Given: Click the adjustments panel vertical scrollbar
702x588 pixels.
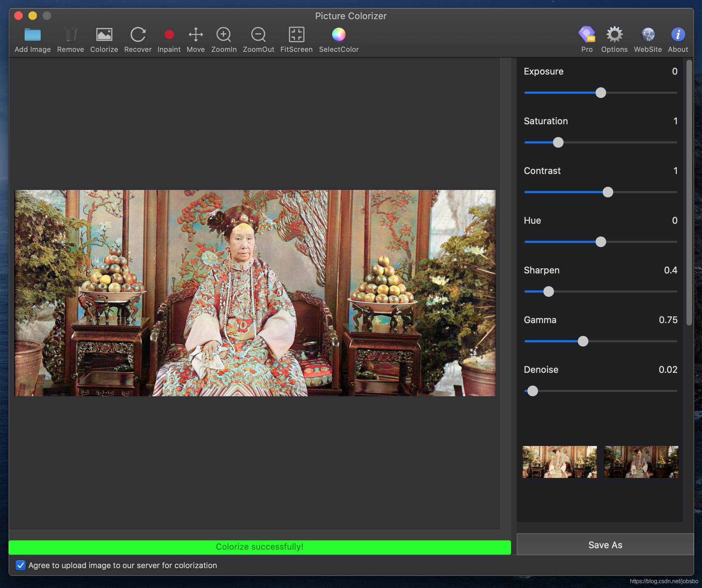Looking at the screenshot, I should (689, 192).
